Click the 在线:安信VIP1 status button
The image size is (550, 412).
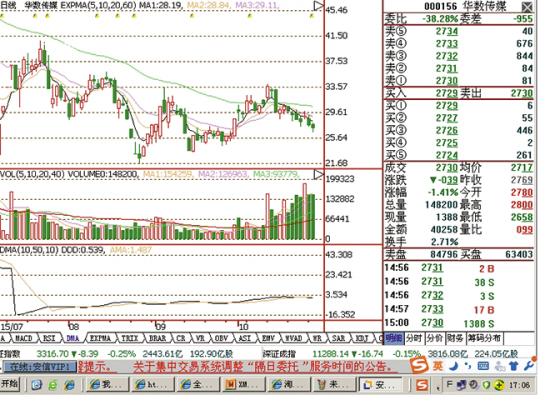pyautogui.click(x=39, y=367)
